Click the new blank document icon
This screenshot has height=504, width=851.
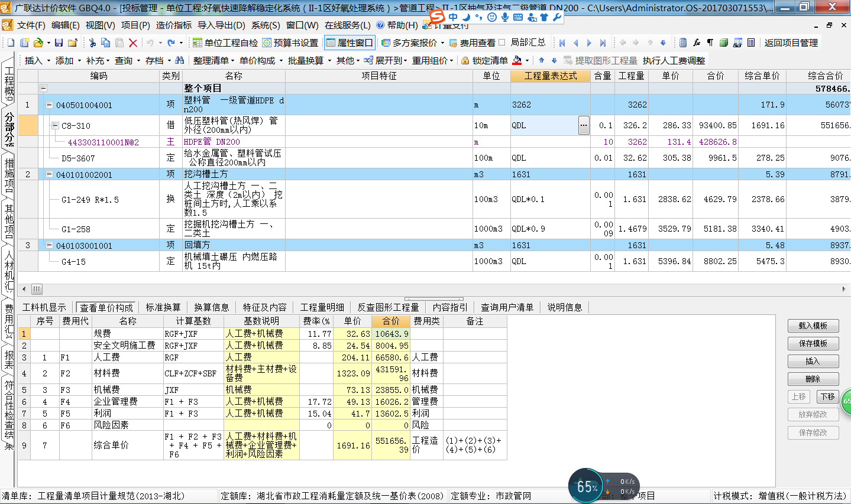coord(11,43)
